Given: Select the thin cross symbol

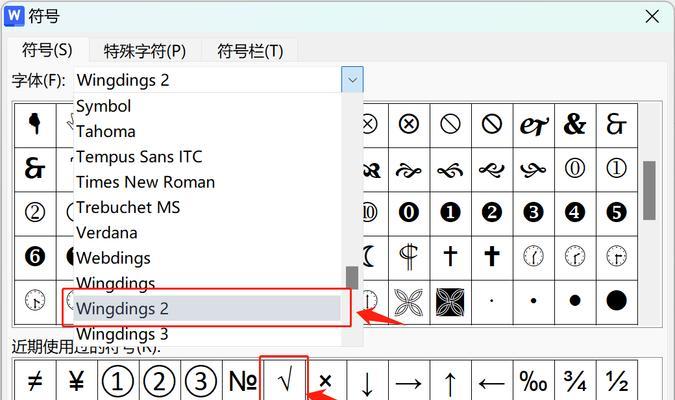Looking at the screenshot, I should (x=450, y=257).
